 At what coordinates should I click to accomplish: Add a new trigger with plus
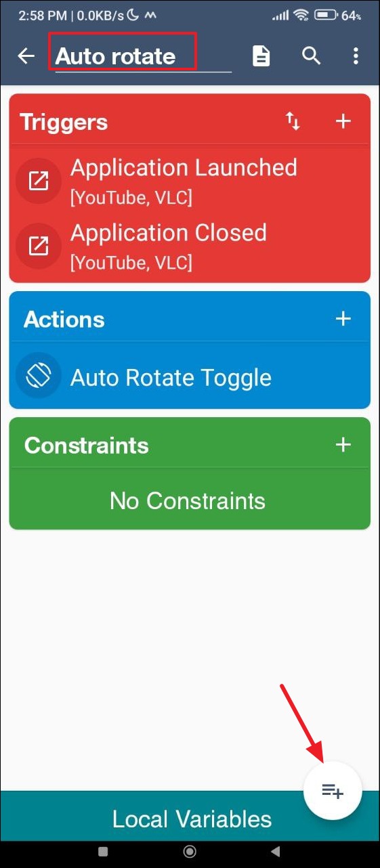tap(343, 121)
